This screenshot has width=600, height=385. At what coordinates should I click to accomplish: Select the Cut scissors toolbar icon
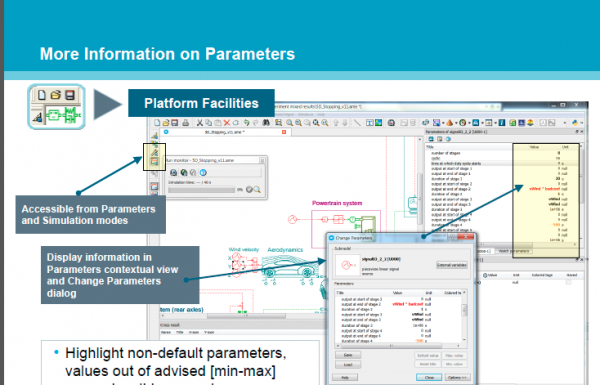pyautogui.click(x=199, y=123)
